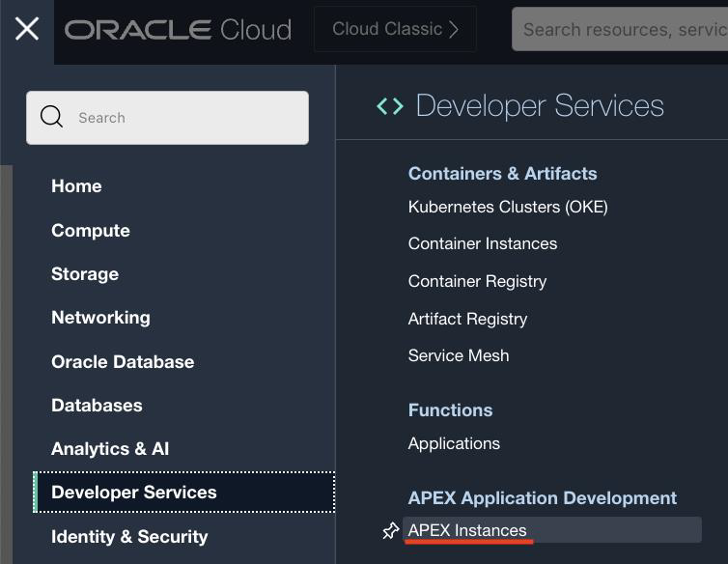Select Networking from the sidebar

pos(100,318)
